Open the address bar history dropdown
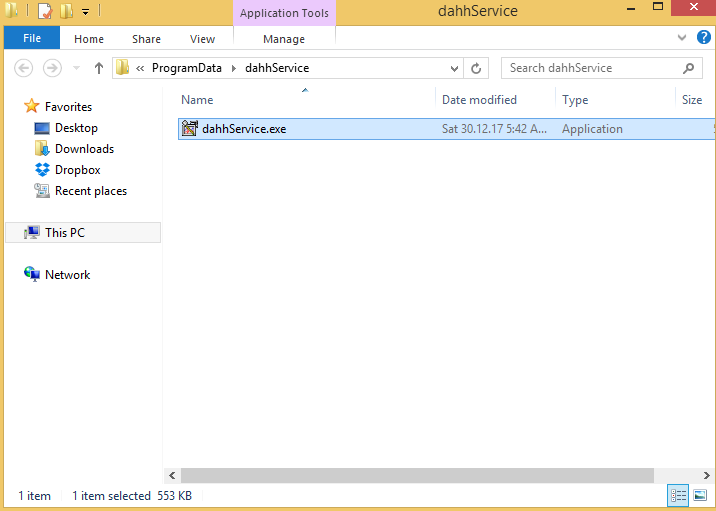Viewport: 716px width, 511px height. pyautogui.click(x=454, y=68)
